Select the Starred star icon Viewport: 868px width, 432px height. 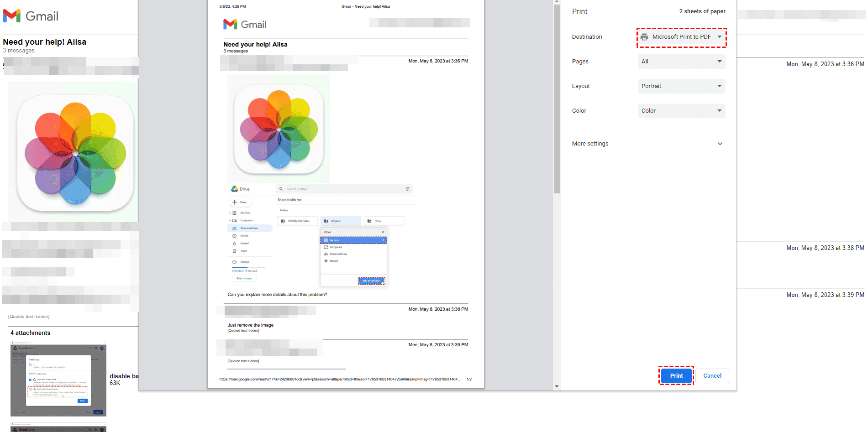(234, 243)
